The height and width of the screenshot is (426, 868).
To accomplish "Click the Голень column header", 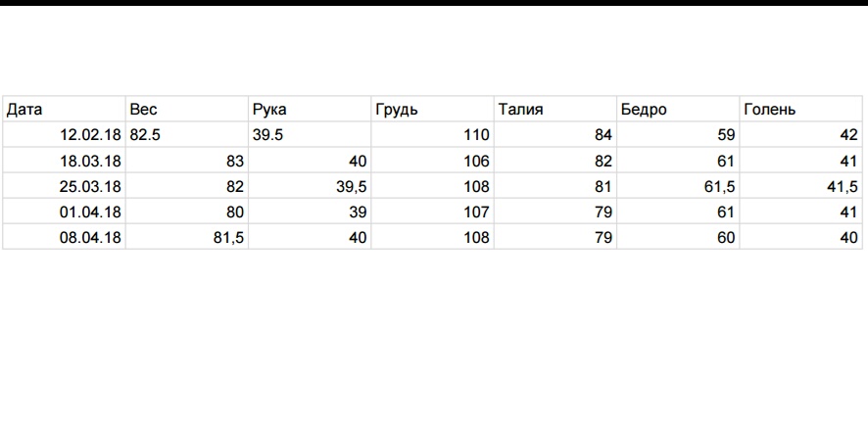I will pyautogui.click(x=800, y=110).
